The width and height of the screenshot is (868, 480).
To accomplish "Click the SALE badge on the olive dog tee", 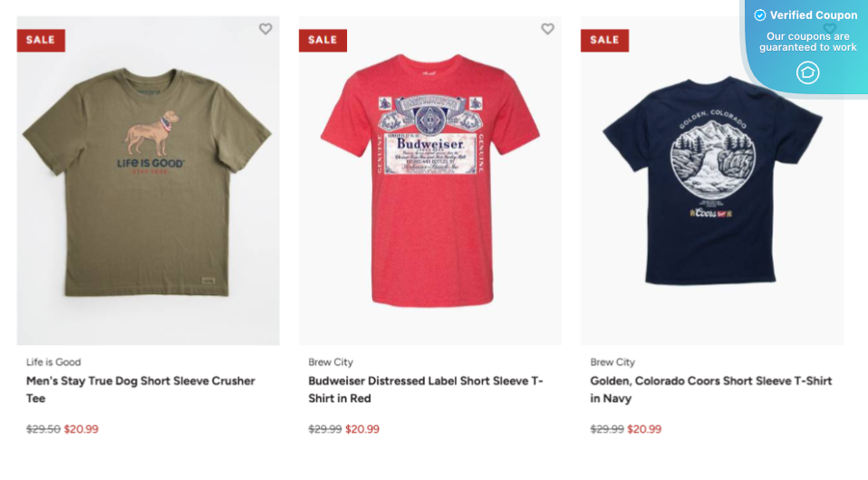I will coord(41,41).
